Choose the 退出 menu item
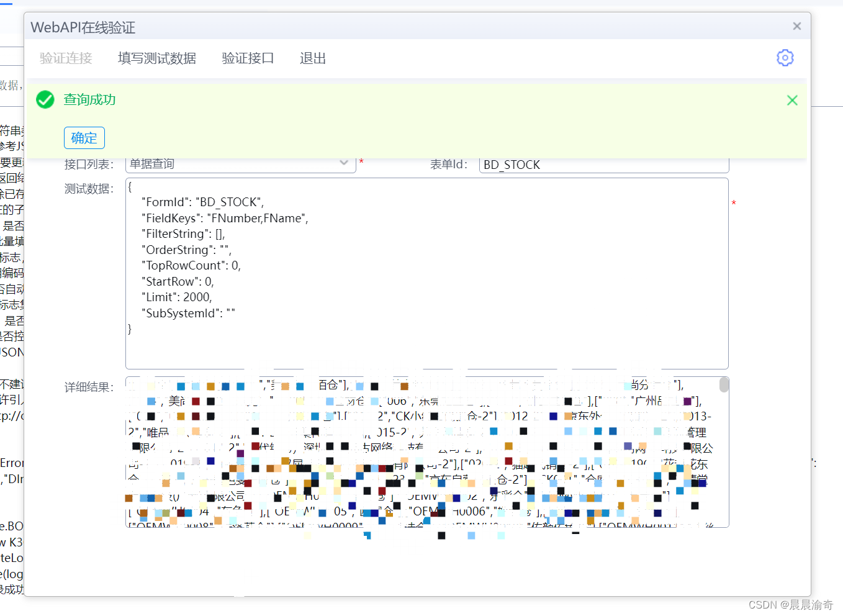 pyautogui.click(x=313, y=58)
